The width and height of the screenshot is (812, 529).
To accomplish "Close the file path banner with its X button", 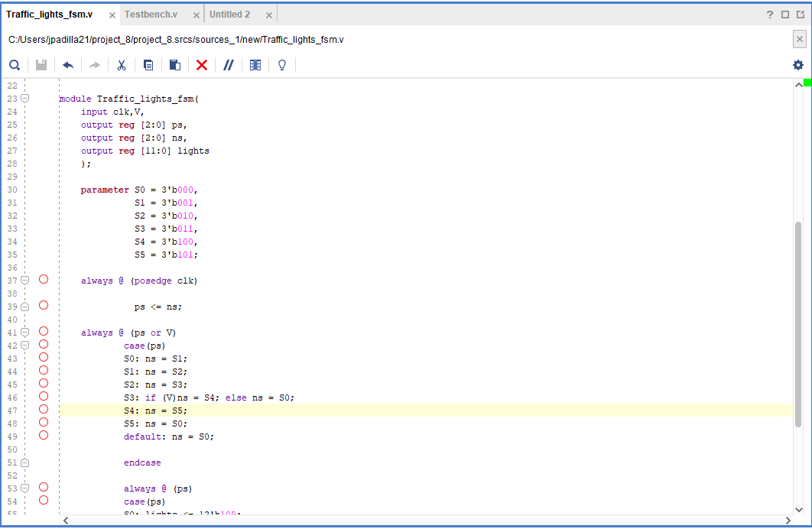I will pos(799,38).
